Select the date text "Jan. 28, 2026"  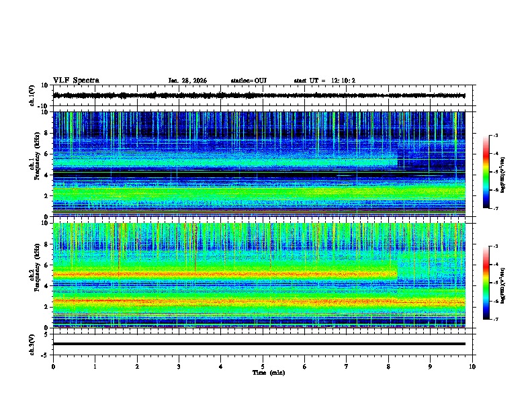click(187, 81)
